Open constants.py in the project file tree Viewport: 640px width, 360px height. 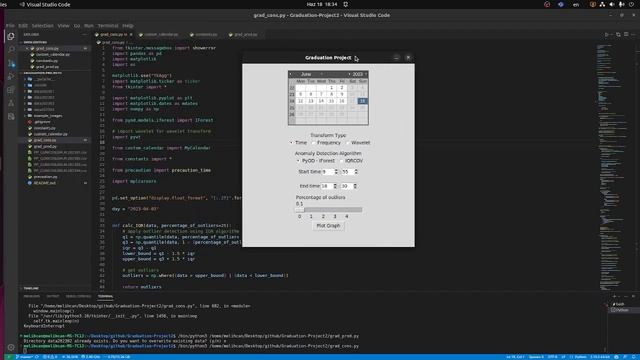(44, 128)
